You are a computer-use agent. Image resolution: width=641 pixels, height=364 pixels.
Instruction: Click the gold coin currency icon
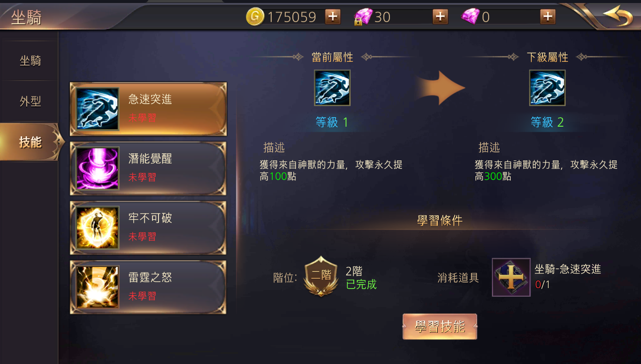point(255,17)
